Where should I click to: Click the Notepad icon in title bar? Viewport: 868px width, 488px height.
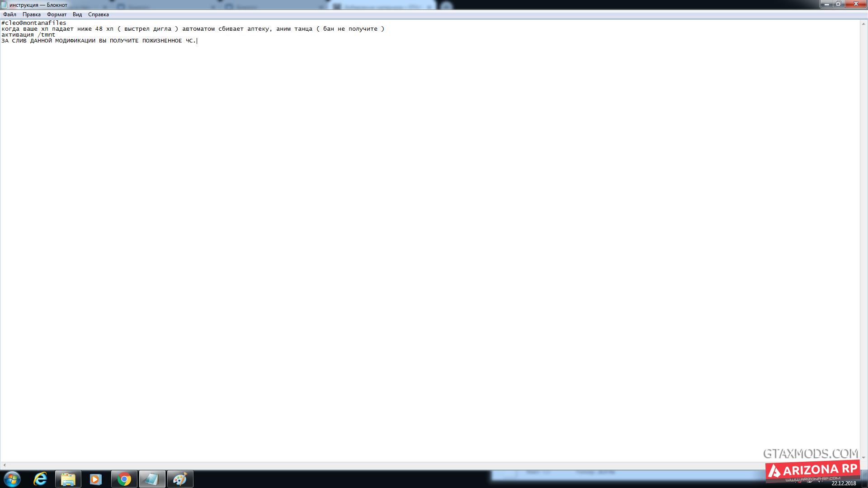[4, 5]
